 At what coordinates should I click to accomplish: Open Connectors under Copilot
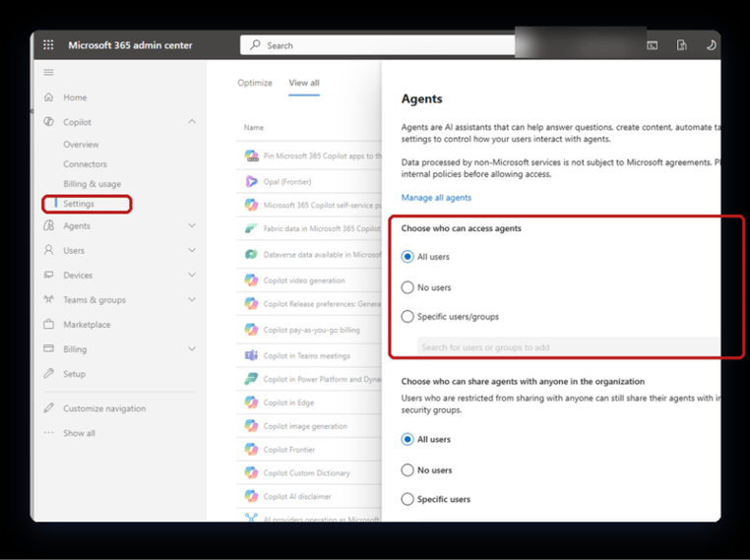click(x=86, y=164)
